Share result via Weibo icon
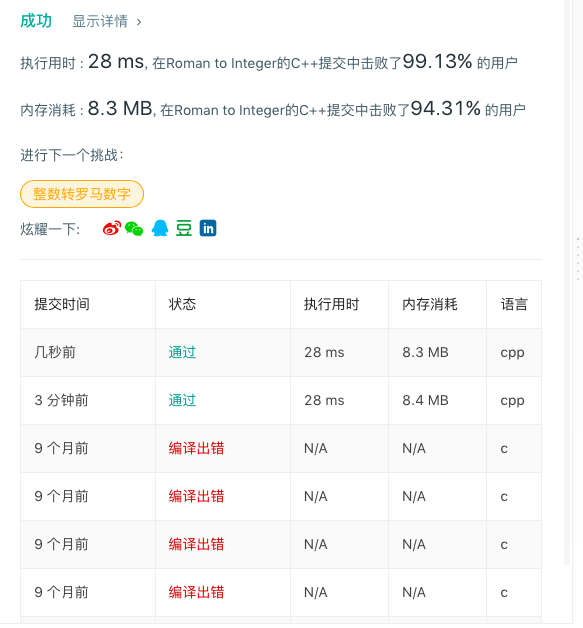This screenshot has width=583, height=628. point(112,228)
